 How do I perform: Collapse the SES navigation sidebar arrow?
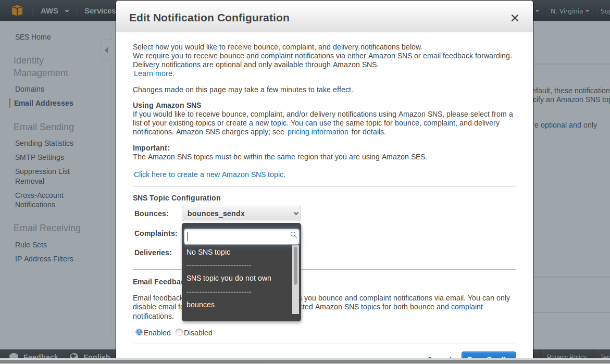106,50
